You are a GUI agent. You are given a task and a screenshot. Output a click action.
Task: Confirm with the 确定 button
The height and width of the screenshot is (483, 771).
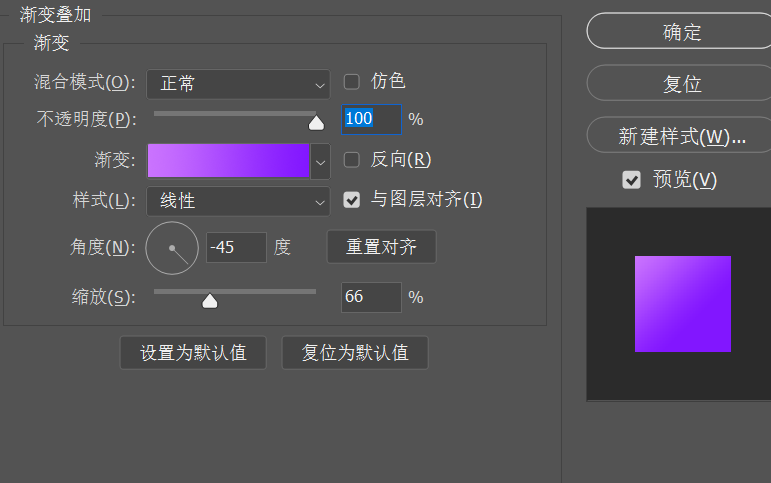(x=682, y=32)
